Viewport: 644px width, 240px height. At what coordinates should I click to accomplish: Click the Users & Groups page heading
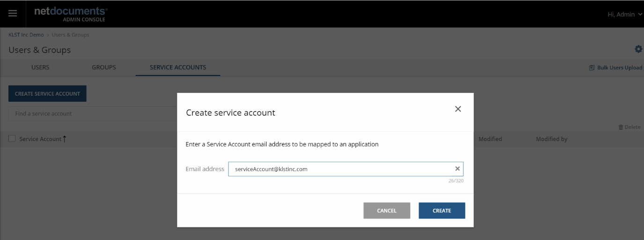tap(39, 50)
